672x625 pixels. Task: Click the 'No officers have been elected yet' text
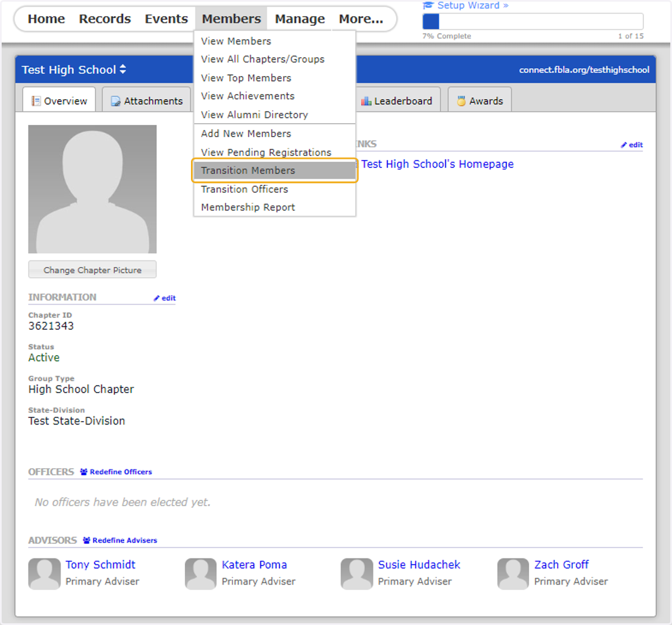[123, 502]
